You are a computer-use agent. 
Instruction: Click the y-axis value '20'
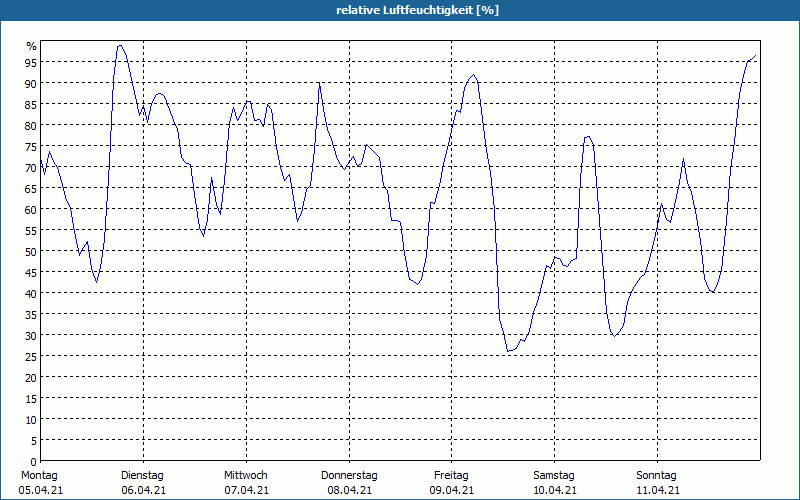pyautogui.click(x=31, y=378)
